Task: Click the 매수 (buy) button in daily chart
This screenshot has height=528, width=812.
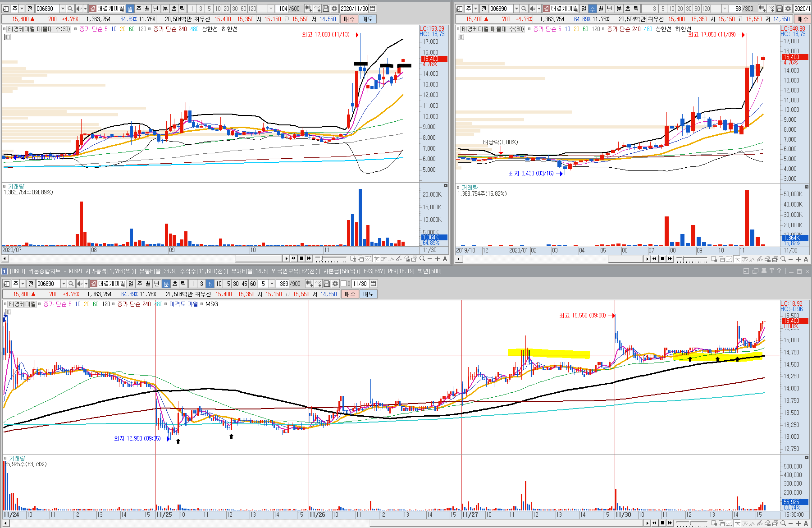Action: pos(349,19)
